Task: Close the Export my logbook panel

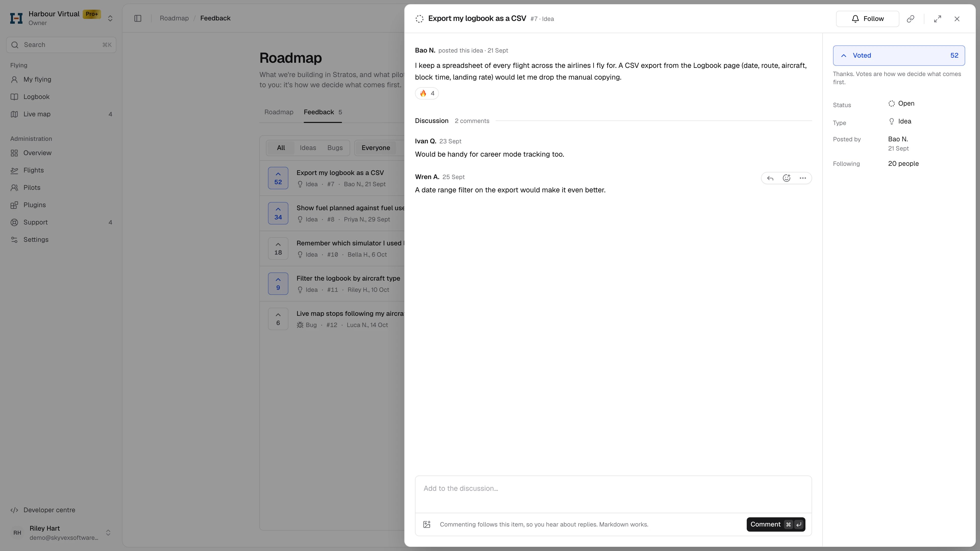Action: (957, 19)
